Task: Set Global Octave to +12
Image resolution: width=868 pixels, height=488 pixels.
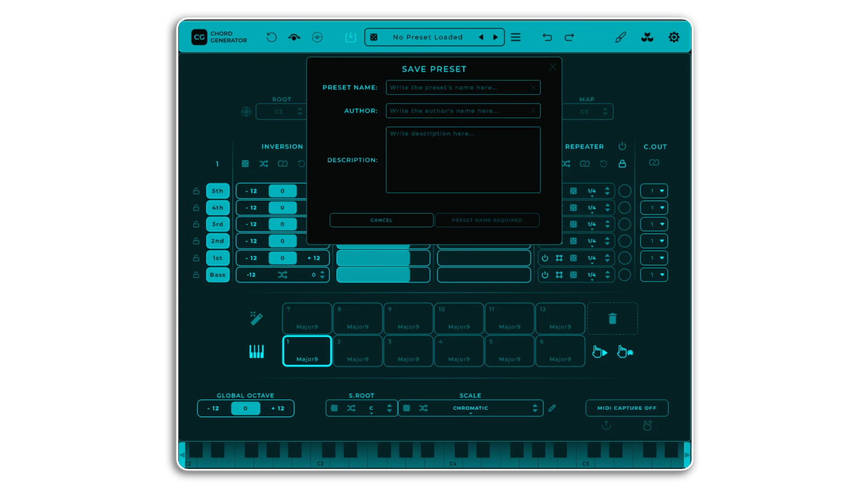Action: pos(278,408)
